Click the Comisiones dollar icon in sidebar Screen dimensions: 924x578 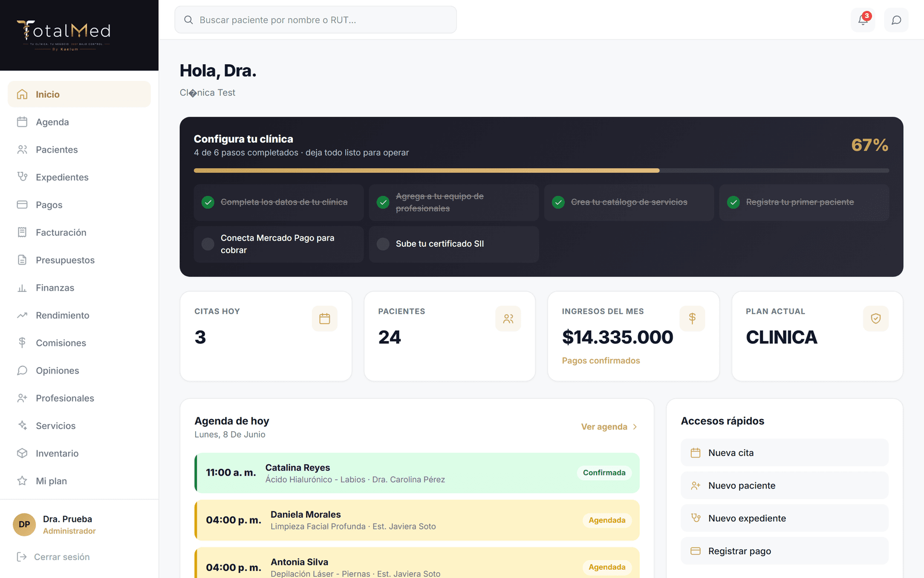(23, 343)
